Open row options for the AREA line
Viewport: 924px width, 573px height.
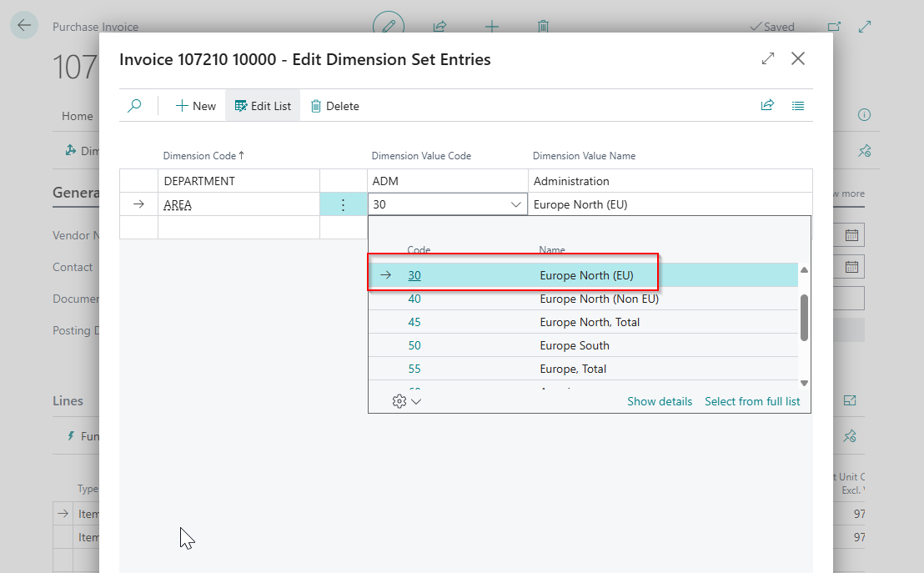tap(343, 204)
